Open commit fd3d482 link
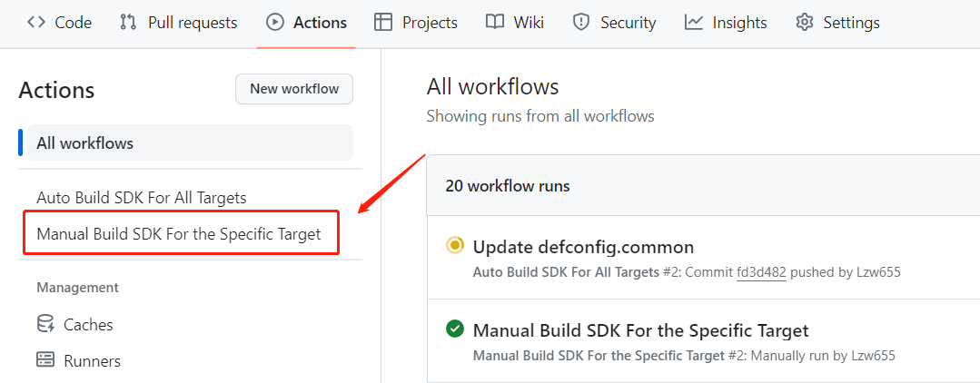This screenshot has height=383, width=980. point(761,272)
